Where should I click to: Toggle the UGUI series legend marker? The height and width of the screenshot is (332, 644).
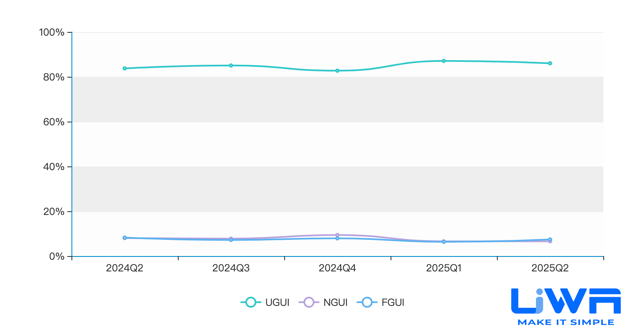click(251, 303)
